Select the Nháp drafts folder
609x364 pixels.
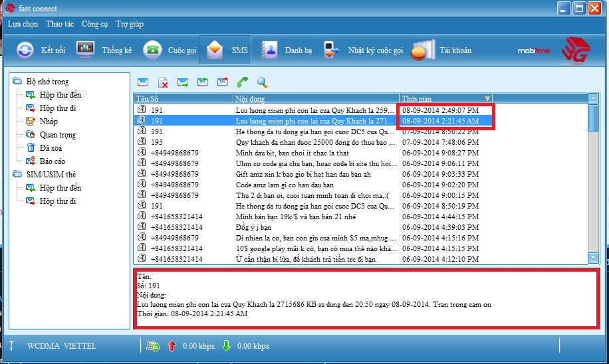point(49,122)
